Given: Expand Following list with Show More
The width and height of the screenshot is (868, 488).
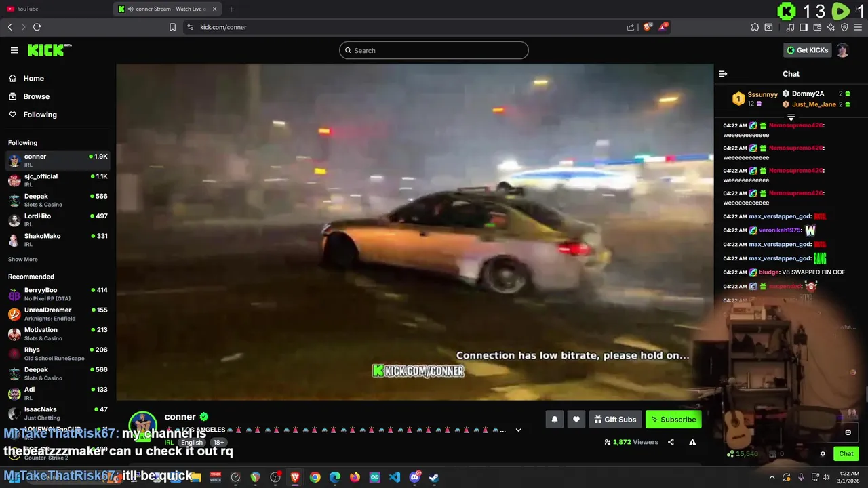Looking at the screenshot, I should 22,259.
